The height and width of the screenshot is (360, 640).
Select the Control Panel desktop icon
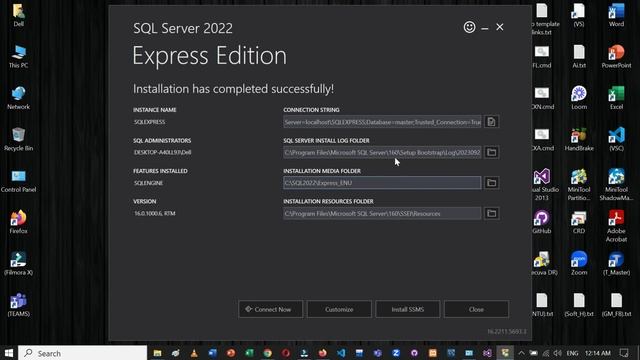(18, 181)
